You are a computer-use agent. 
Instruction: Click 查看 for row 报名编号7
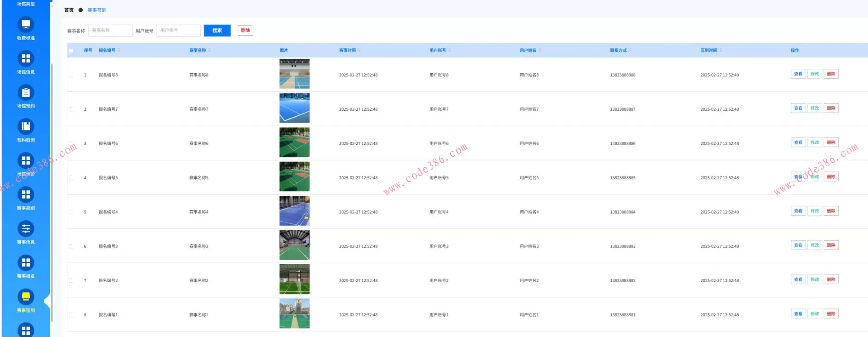pyautogui.click(x=798, y=108)
